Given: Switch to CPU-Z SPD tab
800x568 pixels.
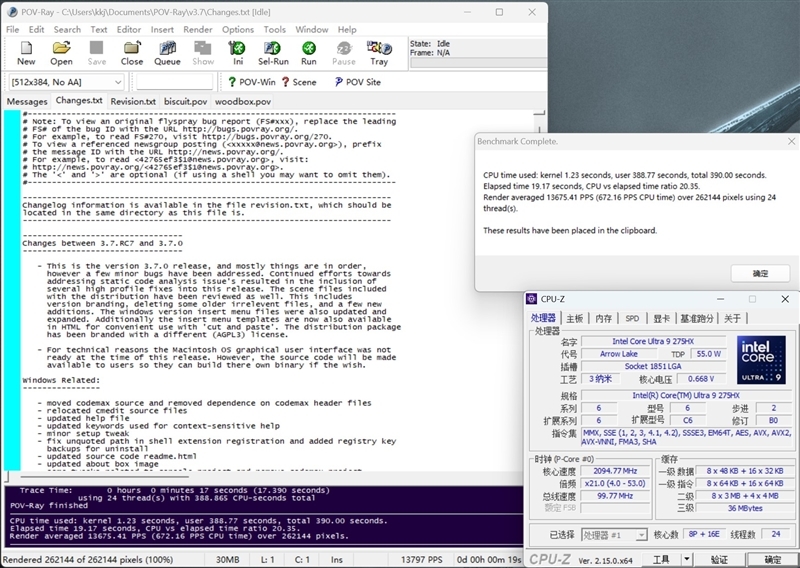Looking at the screenshot, I should click(632, 318).
